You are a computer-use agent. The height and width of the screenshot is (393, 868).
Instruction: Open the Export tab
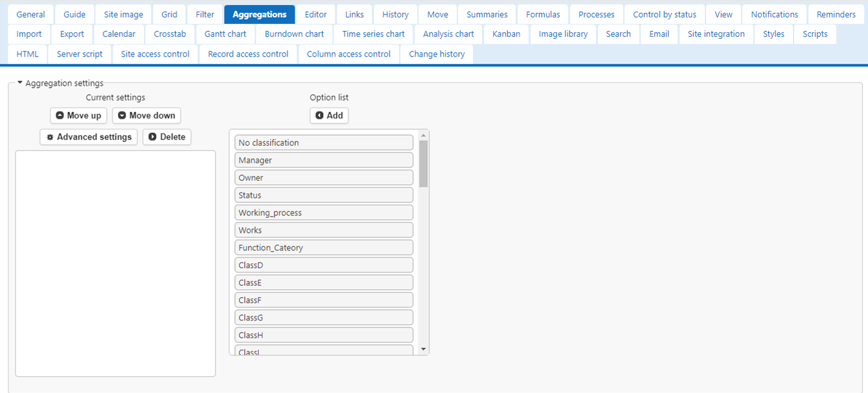(x=72, y=34)
